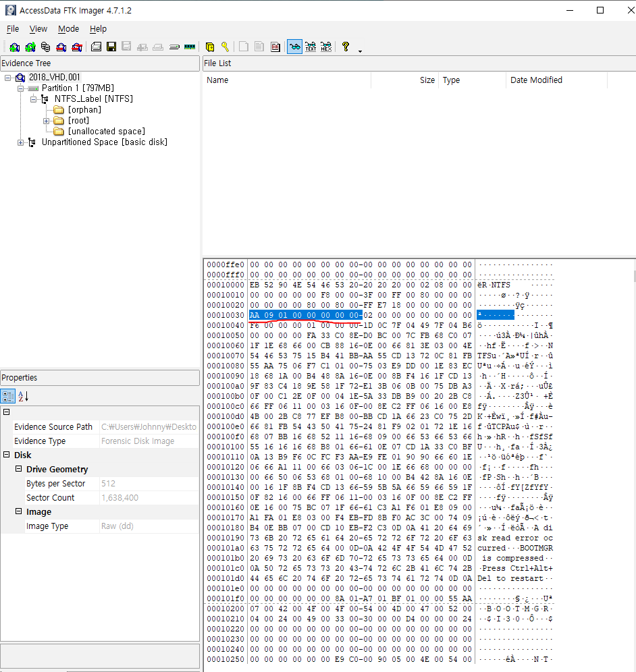Click Detect EFS Encryption key icon
Screen dimensions: 636x672
(225, 47)
